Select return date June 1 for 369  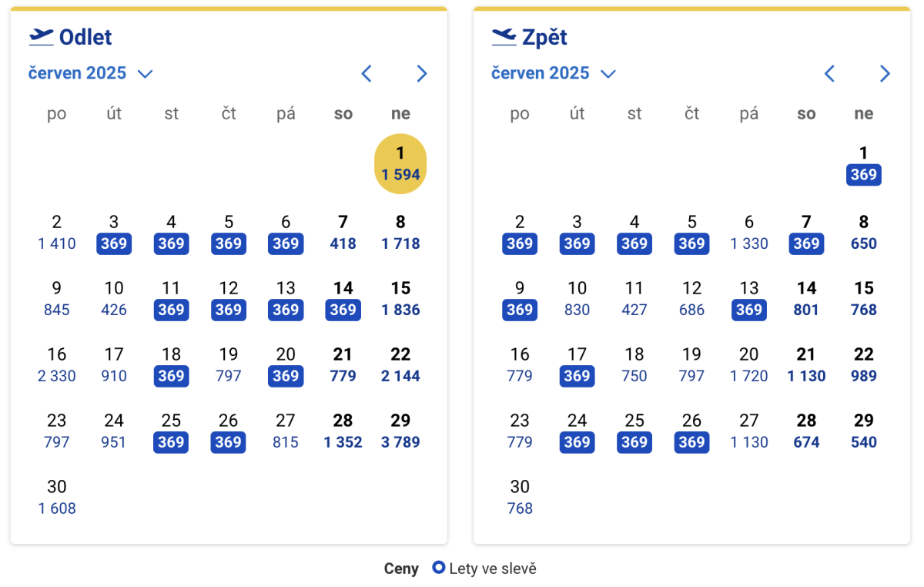tap(863, 164)
